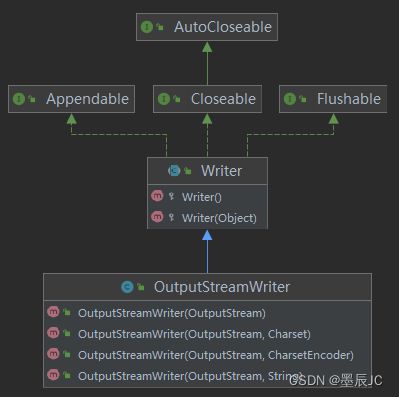Click the protected key icon on Writer(Object)
399x397 pixels.
click(x=171, y=217)
